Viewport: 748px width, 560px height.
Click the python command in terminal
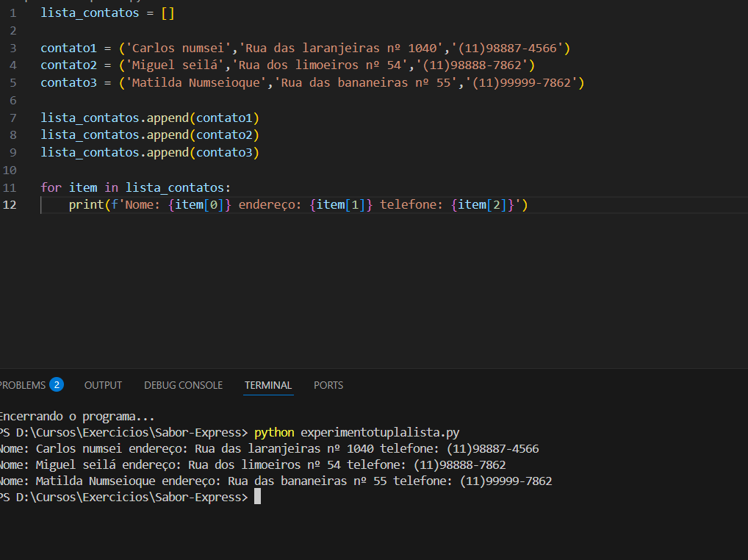[x=275, y=432]
